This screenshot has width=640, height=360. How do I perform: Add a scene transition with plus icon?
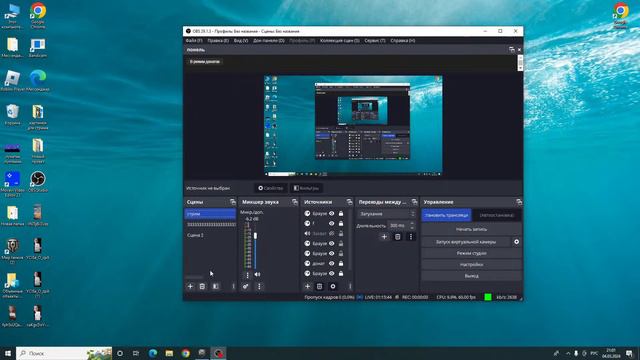(x=384, y=237)
